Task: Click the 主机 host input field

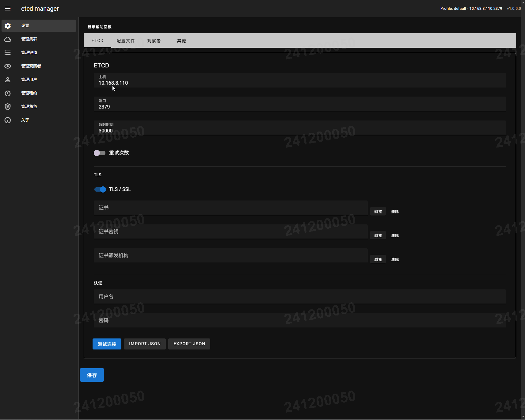Action: tap(300, 80)
